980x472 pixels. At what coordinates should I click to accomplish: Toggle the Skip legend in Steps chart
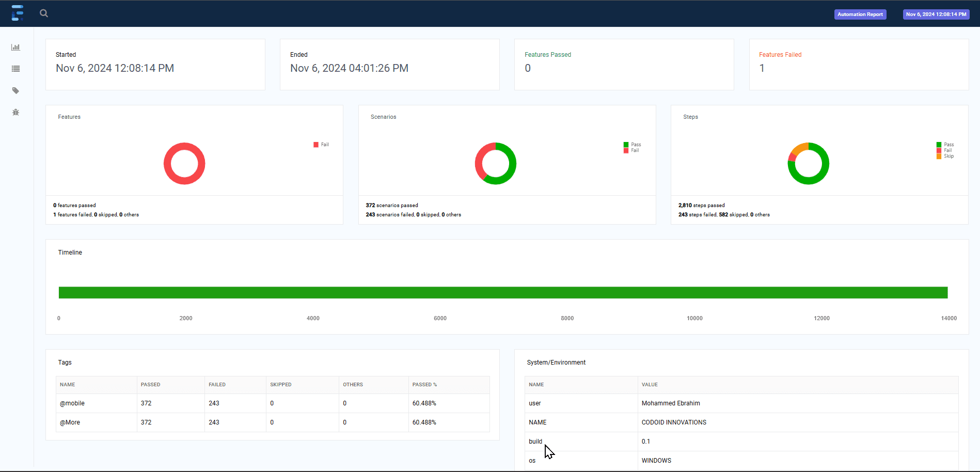(938, 156)
